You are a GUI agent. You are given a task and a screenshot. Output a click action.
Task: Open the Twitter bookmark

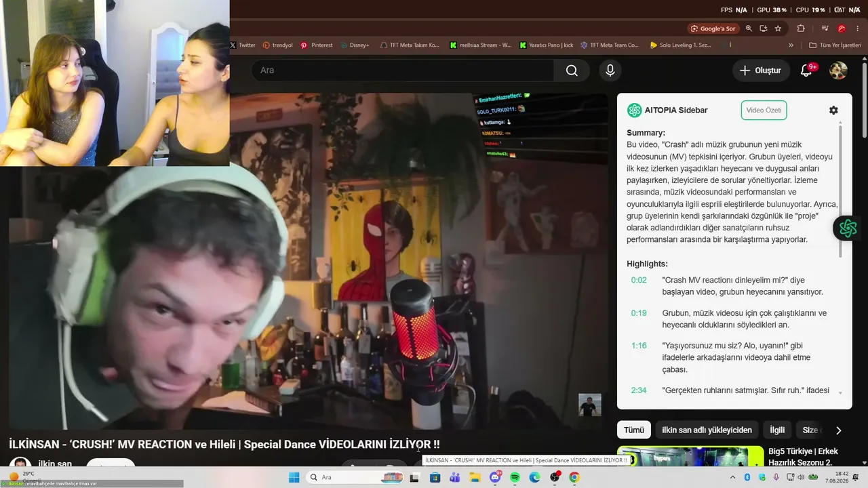(x=243, y=45)
